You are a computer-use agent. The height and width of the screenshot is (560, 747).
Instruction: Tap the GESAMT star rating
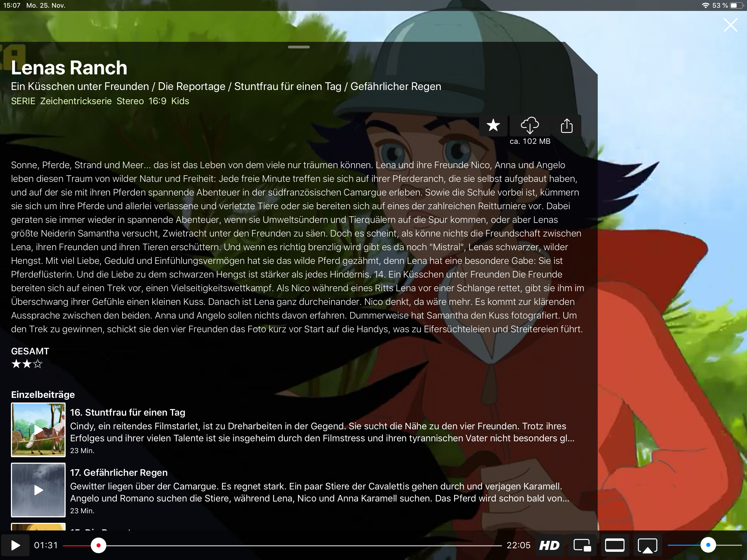pyautogui.click(x=27, y=364)
